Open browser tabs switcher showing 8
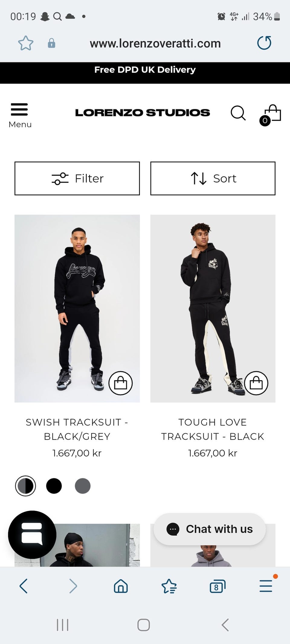 [217, 586]
